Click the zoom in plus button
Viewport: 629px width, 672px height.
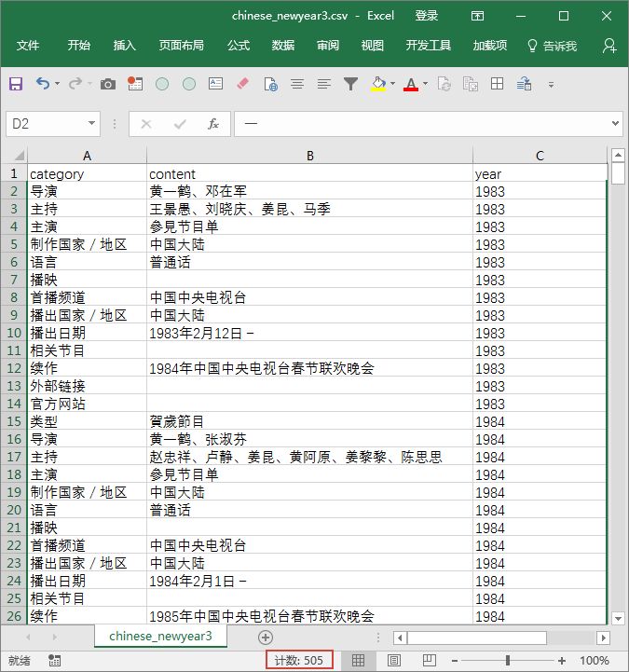pos(562,661)
